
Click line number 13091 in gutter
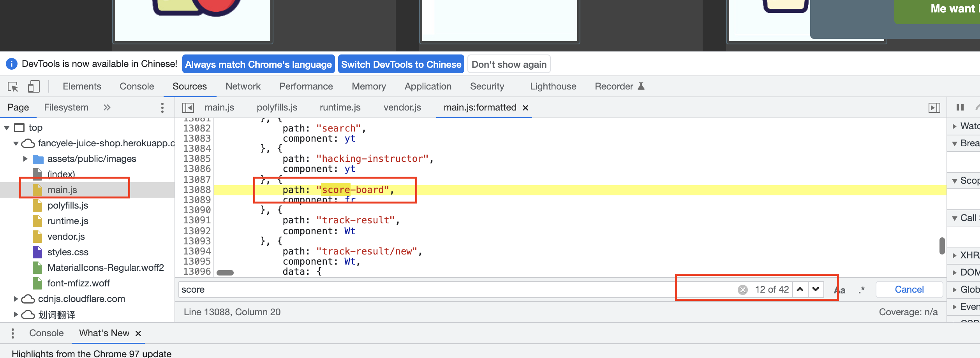pos(197,220)
